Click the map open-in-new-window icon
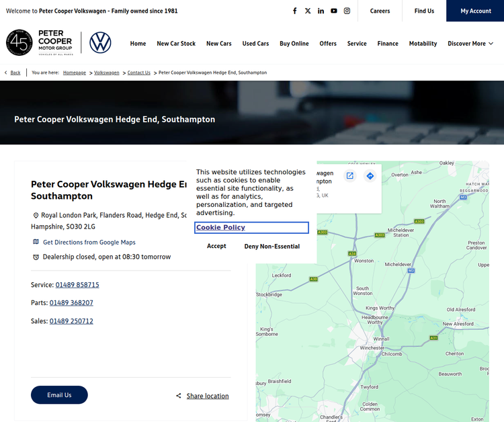Image resolution: width=504 pixels, height=422 pixels. coord(349,176)
